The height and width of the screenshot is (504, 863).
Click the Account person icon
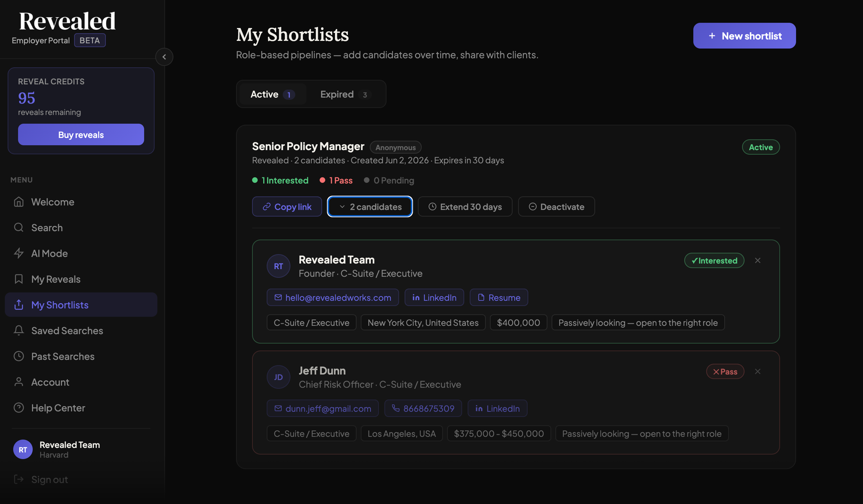tap(19, 382)
